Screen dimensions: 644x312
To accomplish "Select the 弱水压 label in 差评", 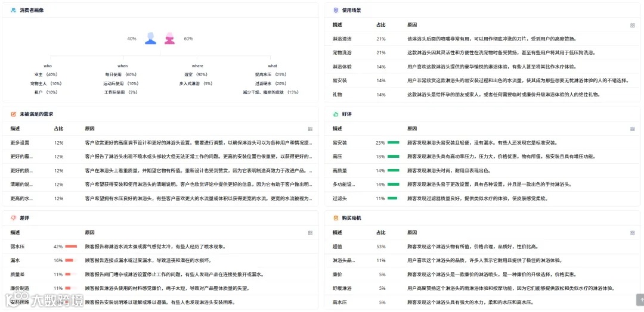I will pos(18,247).
